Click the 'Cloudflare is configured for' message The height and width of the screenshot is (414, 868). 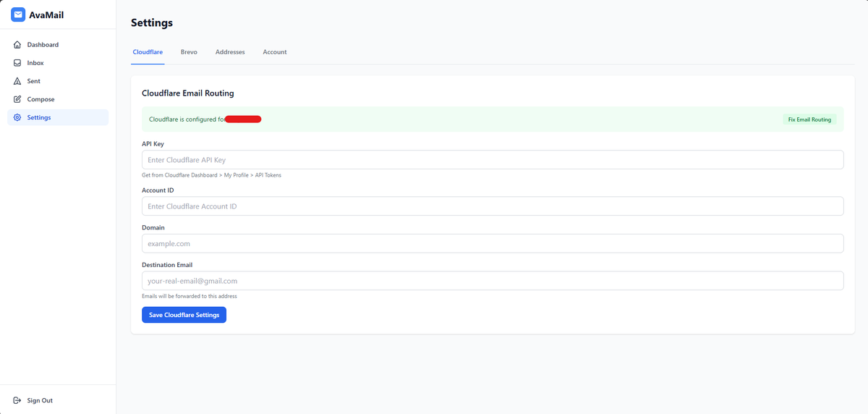[187, 119]
